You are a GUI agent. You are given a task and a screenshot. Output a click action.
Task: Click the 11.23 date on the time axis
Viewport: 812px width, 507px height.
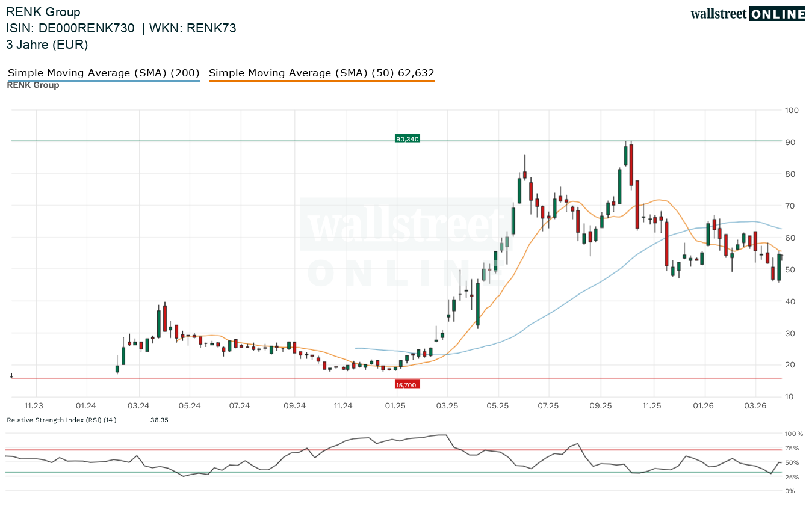(x=34, y=406)
